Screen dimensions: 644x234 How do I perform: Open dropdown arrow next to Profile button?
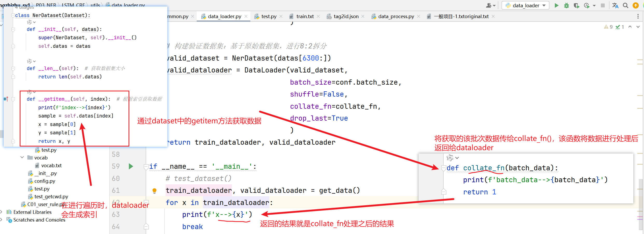click(594, 6)
